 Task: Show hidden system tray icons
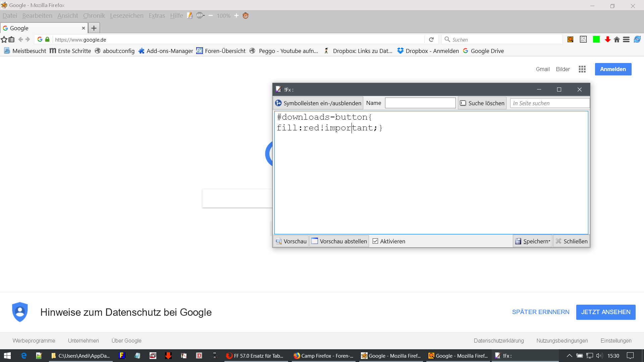coord(569,356)
